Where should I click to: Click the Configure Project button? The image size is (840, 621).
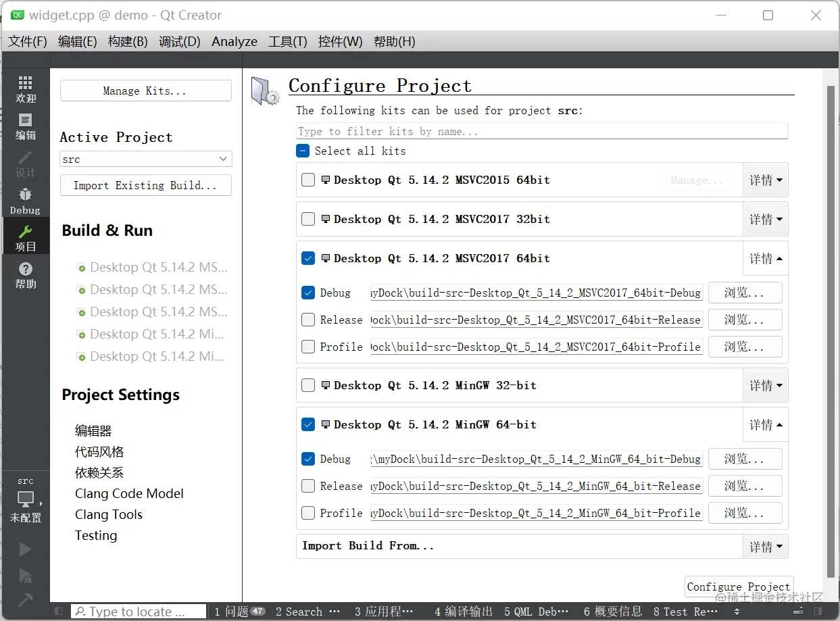(739, 587)
